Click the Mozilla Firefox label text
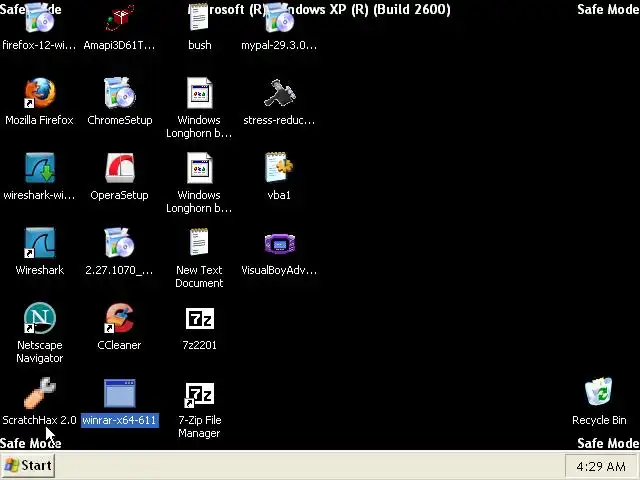The width and height of the screenshot is (640, 480). pyautogui.click(x=40, y=120)
